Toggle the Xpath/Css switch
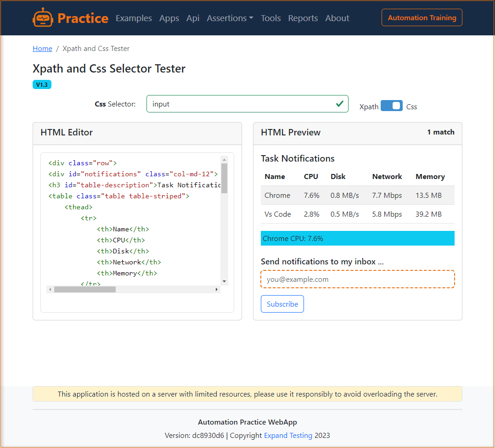The image size is (495, 448). coord(392,106)
